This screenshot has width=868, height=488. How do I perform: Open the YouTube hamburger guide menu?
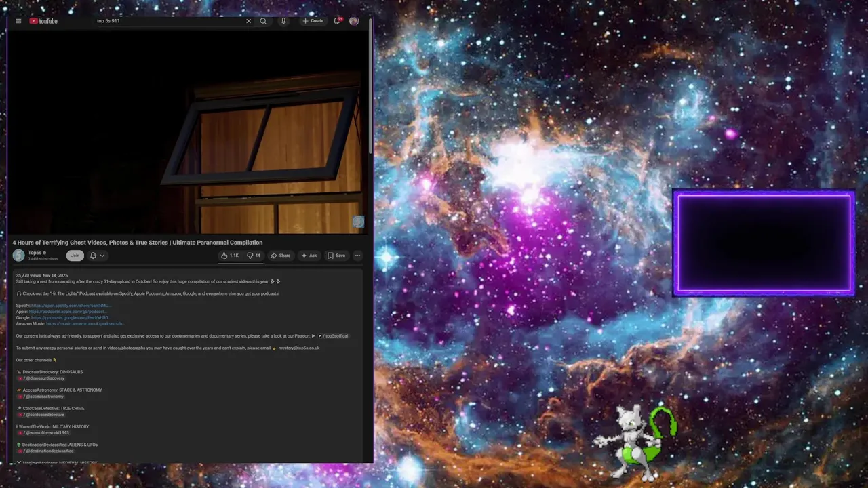pyautogui.click(x=18, y=21)
